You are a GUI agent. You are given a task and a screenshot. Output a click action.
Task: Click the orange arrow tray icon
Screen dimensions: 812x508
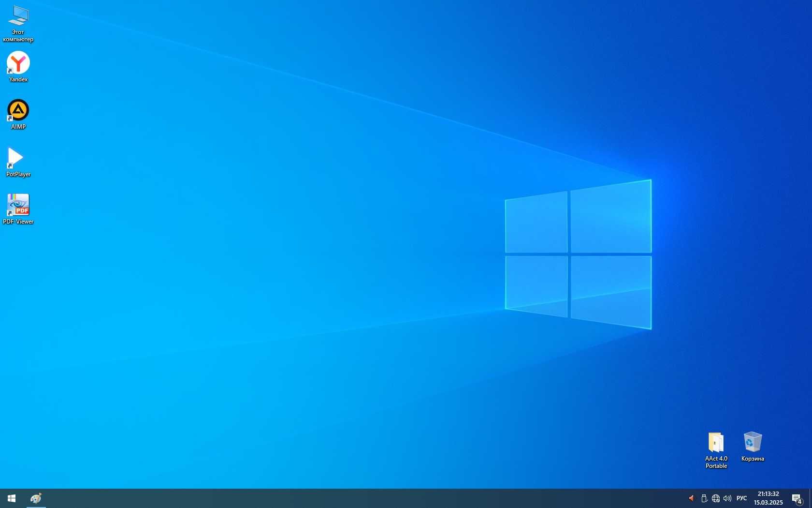[691, 498]
